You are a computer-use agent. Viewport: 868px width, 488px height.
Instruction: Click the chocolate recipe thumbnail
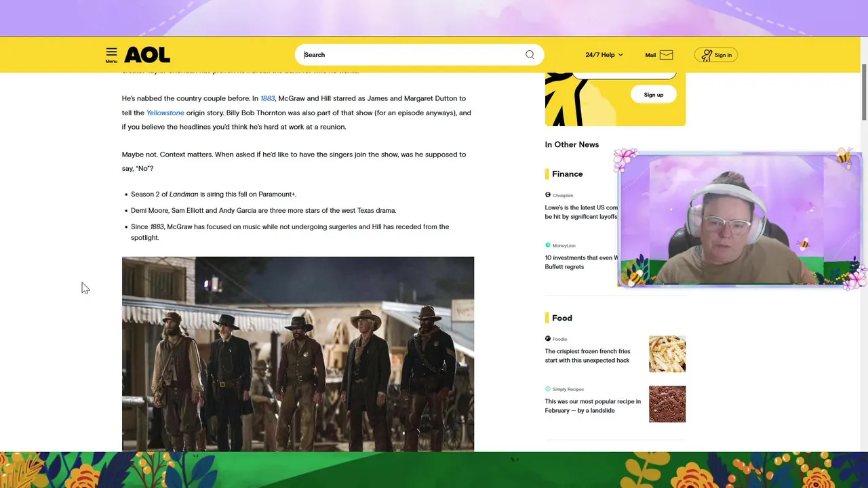[667, 404]
